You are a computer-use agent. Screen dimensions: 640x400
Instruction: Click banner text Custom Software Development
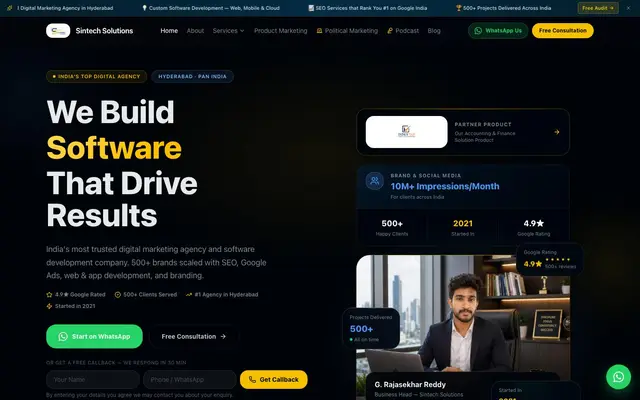pos(214,8)
